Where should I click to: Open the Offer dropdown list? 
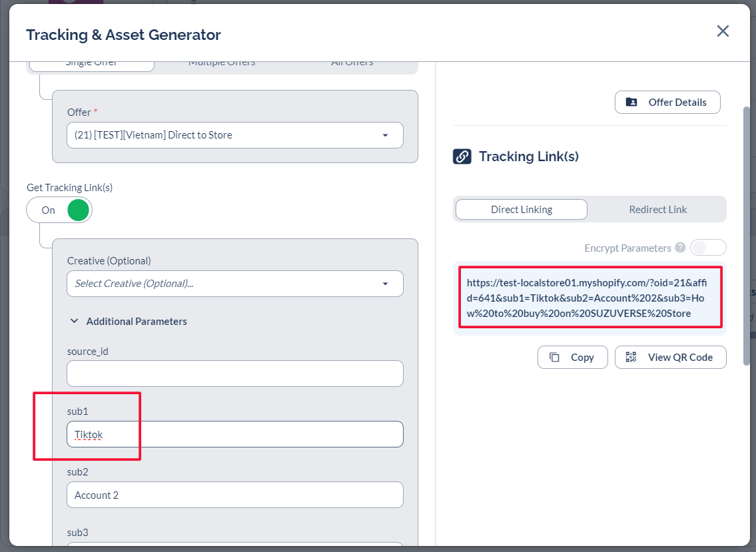point(235,135)
